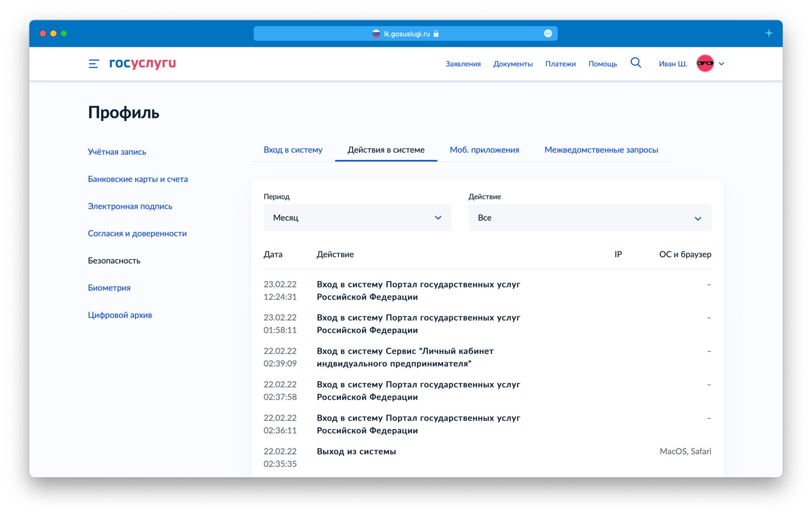This screenshot has width=812, height=516.
Task: Open Межведомственные запросы tab
Action: tap(601, 150)
